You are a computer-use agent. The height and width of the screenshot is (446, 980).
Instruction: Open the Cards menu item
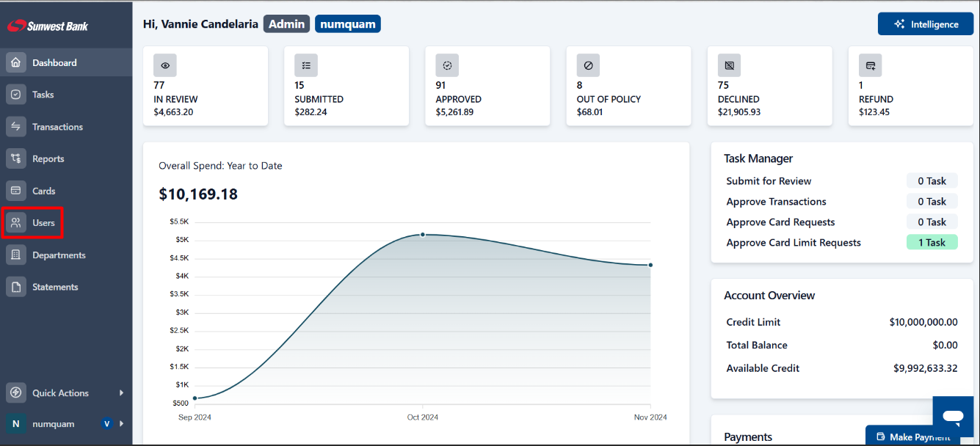click(66, 191)
